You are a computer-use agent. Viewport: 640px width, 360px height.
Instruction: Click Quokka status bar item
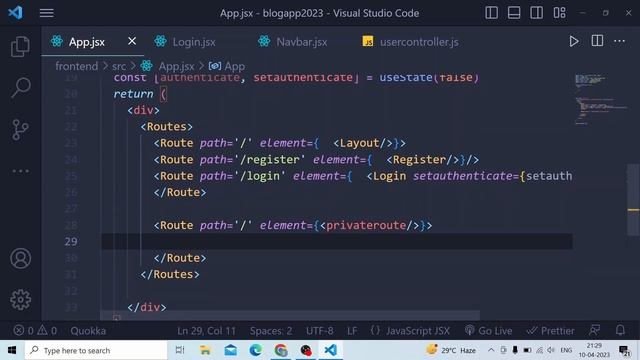click(88, 331)
